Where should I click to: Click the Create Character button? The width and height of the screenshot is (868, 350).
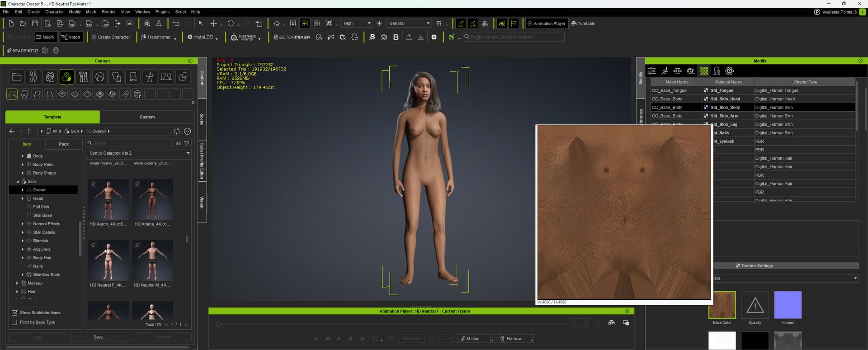[x=111, y=37]
